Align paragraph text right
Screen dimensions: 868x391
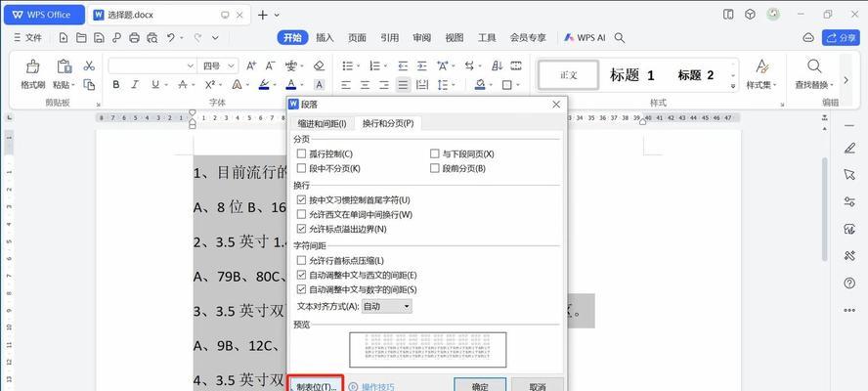click(383, 85)
